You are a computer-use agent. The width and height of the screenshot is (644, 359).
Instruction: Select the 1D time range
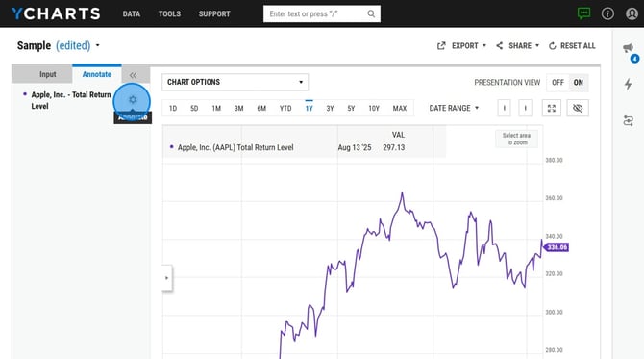pyautogui.click(x=173, y=108)
